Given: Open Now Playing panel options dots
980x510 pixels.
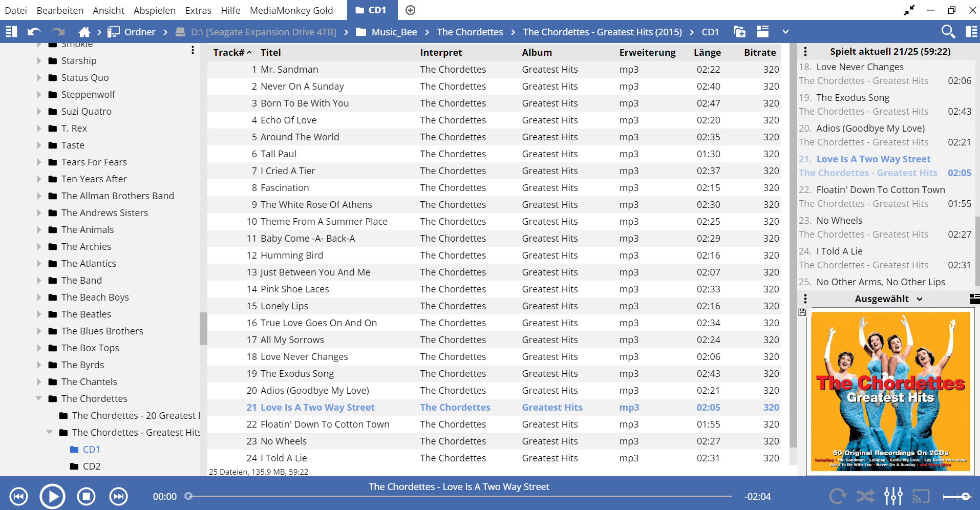Looking at the screenshot, I should [x=805, y=51].
